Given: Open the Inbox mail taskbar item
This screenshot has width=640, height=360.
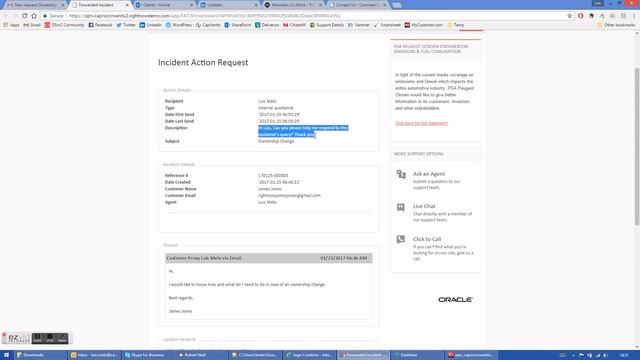Looking at the screenshot, I should [x=94, y=355].
